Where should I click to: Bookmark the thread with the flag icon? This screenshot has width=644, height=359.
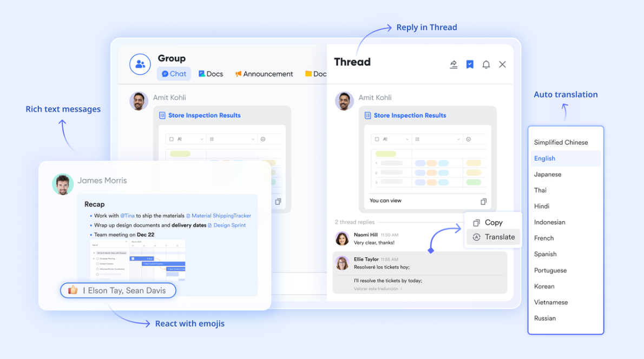tap(470, 64)
